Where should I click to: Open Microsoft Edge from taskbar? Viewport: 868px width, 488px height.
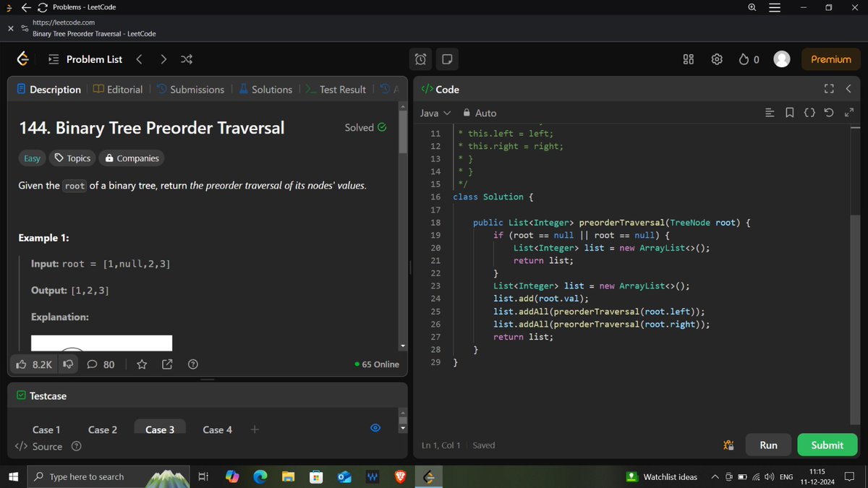[x=260, y=476]
